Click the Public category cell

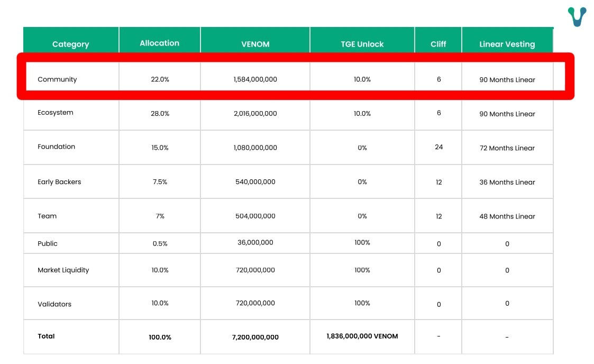point(48,243)
